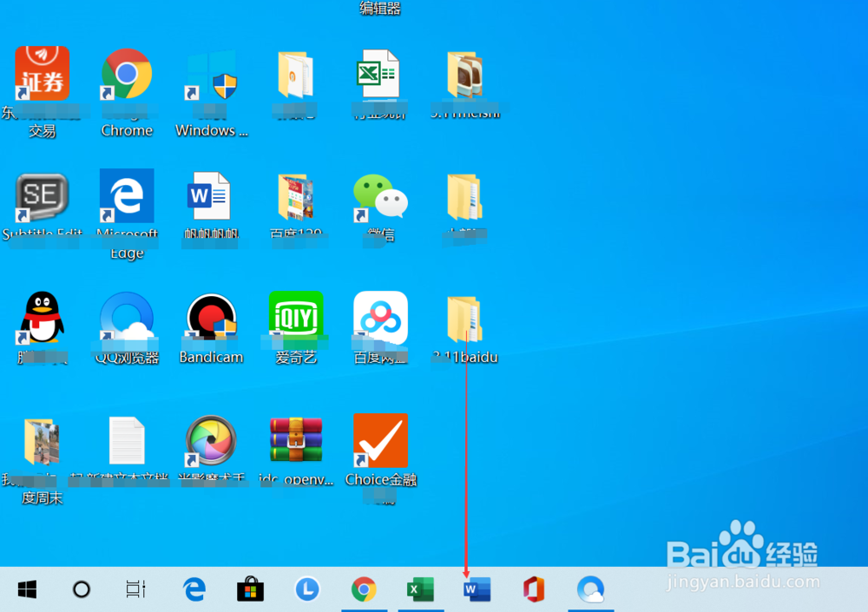Switch to Excel on the taskbar
This screenshot has height=612, width=868.
[420, 589]
